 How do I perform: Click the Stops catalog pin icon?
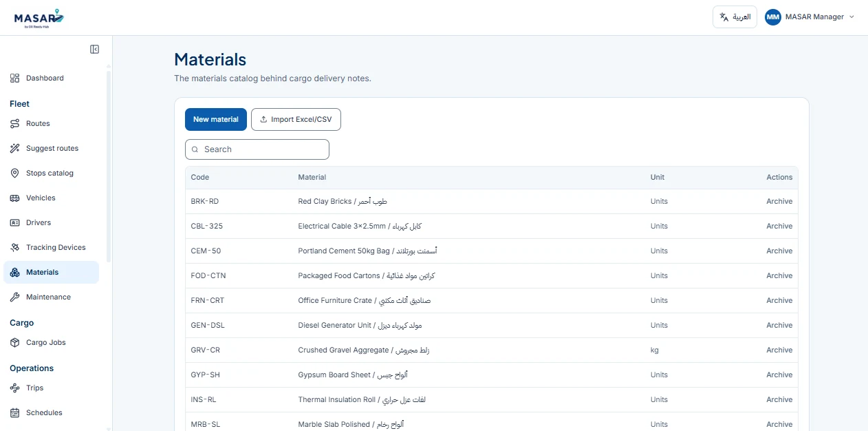(x=15, y=174)
